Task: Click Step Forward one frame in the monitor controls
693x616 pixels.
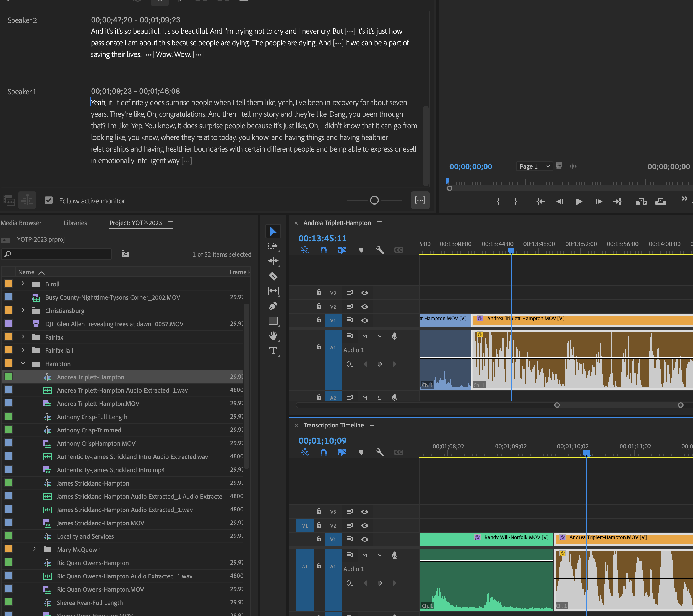Action: (598, 201)
